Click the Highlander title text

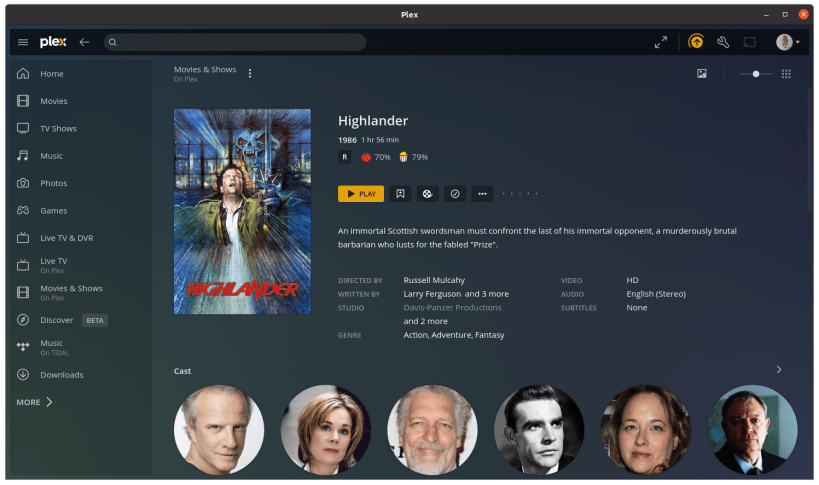pos(373,121)
